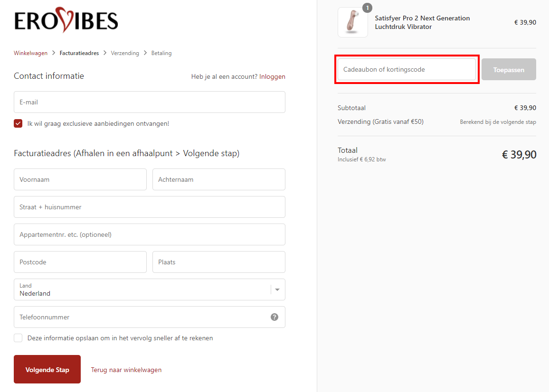Focus the Cadeaubon of kortingscode field
This screenshot has height=392, width=549.
pos(407,69)
